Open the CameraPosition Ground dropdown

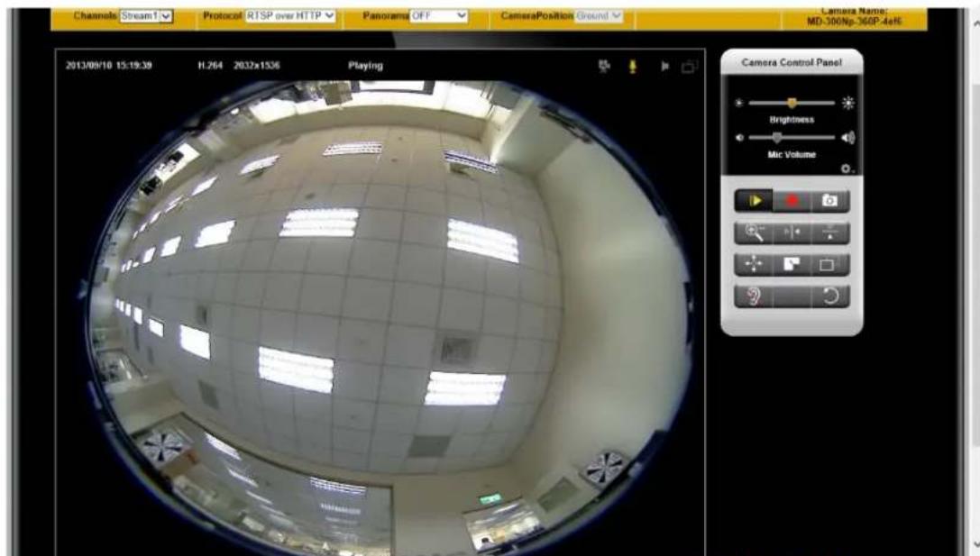pyautogui.click(x=598, y=15)
